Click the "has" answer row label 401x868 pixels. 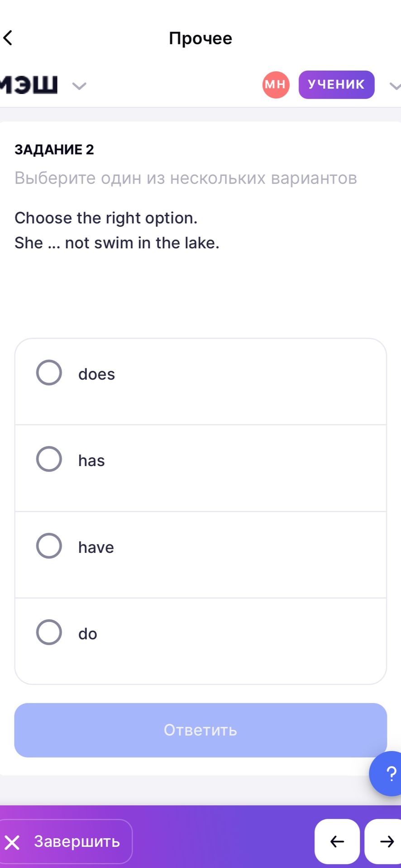tap(91, 461)
